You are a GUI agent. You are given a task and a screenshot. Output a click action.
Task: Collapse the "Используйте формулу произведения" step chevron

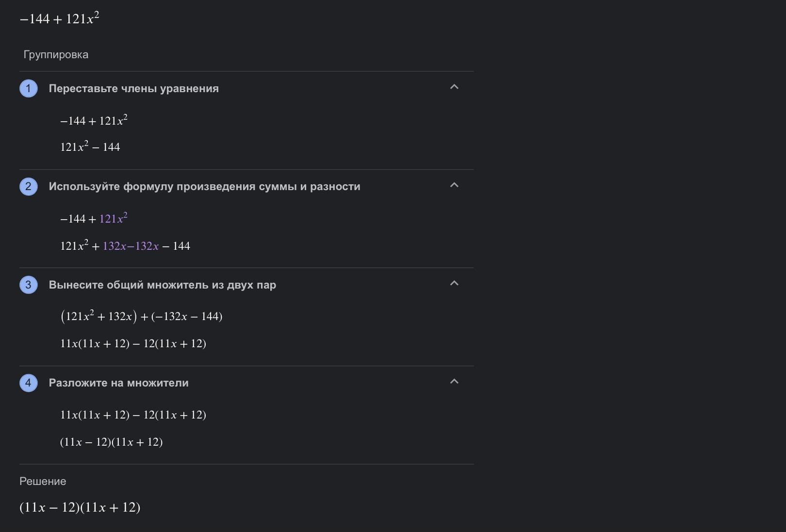coord(454,185)
